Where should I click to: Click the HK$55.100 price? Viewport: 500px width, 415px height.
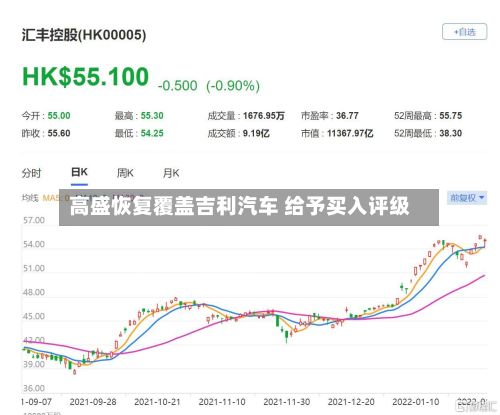85,76
